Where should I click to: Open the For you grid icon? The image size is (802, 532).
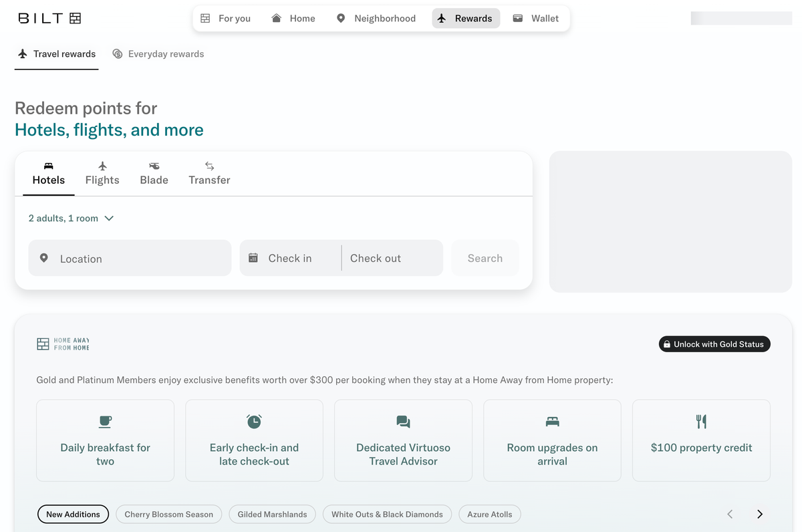click(x=205, y=18)
